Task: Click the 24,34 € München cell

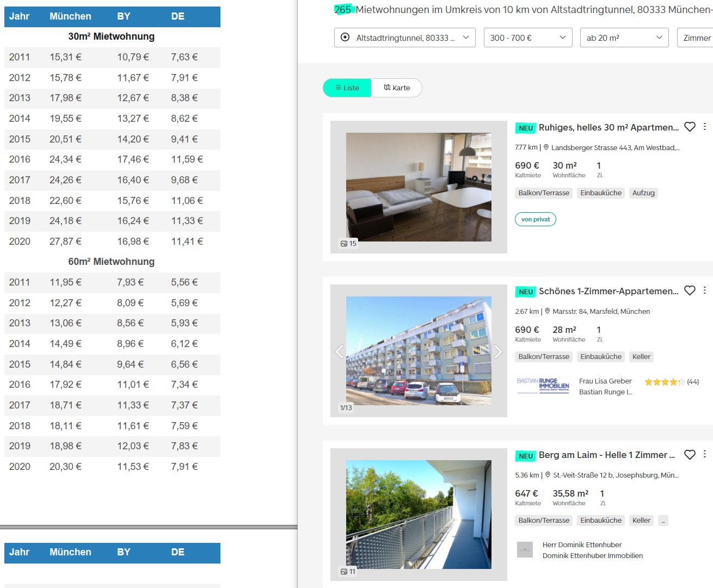Action: [x=65, y=159]
